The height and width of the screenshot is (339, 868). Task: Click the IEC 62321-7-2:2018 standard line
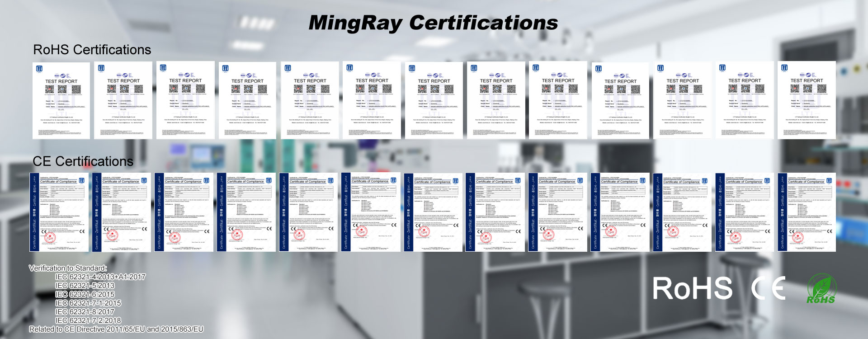click(88, 320)
